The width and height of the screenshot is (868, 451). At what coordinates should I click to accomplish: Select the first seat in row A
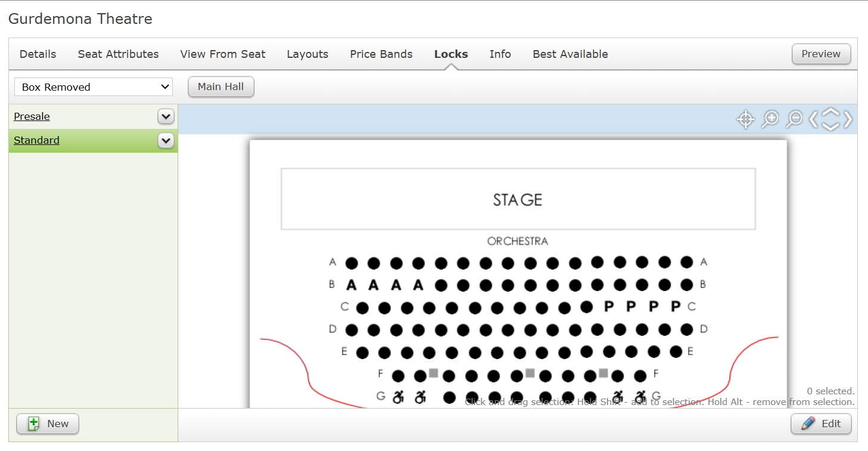point(352,263)
